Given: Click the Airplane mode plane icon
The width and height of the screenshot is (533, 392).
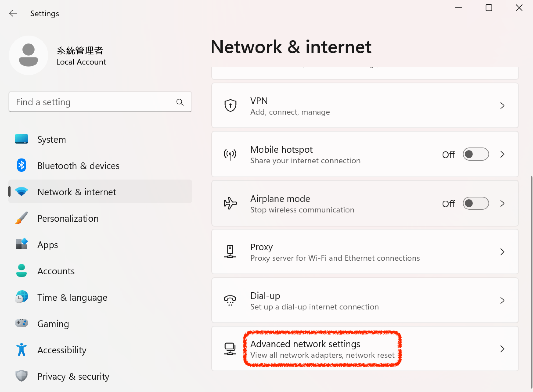Looking at the screenshot, I should (x=230, y=203).
